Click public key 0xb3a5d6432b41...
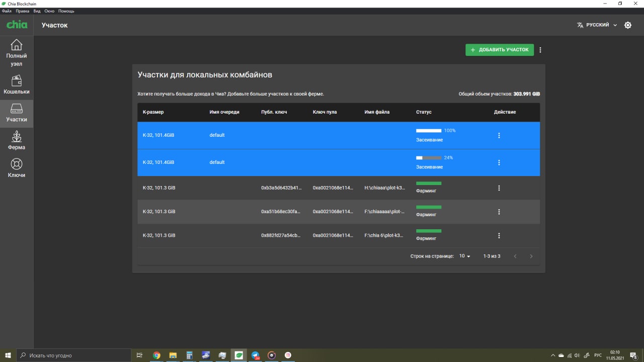Viewport: 644px width, 362px height. point(281,188)
